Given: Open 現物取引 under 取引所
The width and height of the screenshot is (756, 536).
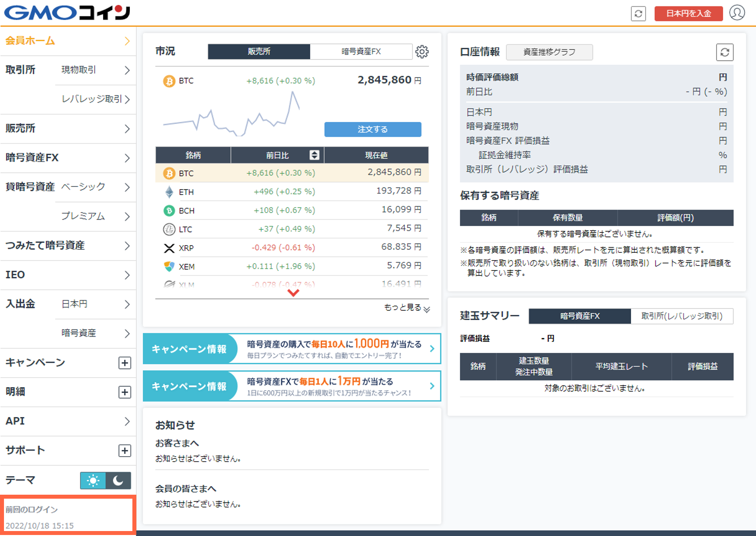Looking at the screenshot, I should pos(96,70).
